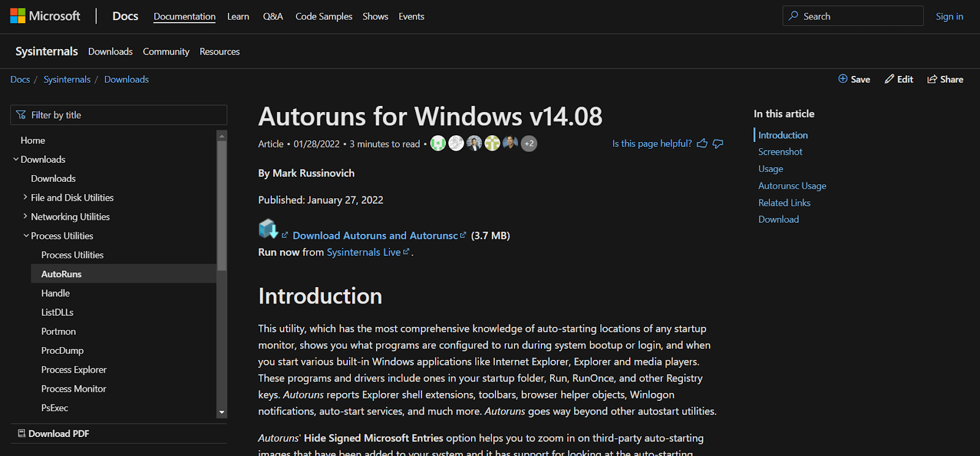The height and width of the screenshot is (456, 980).
Task: Click the thumbs up helpful icon
Action: (702, 143)
